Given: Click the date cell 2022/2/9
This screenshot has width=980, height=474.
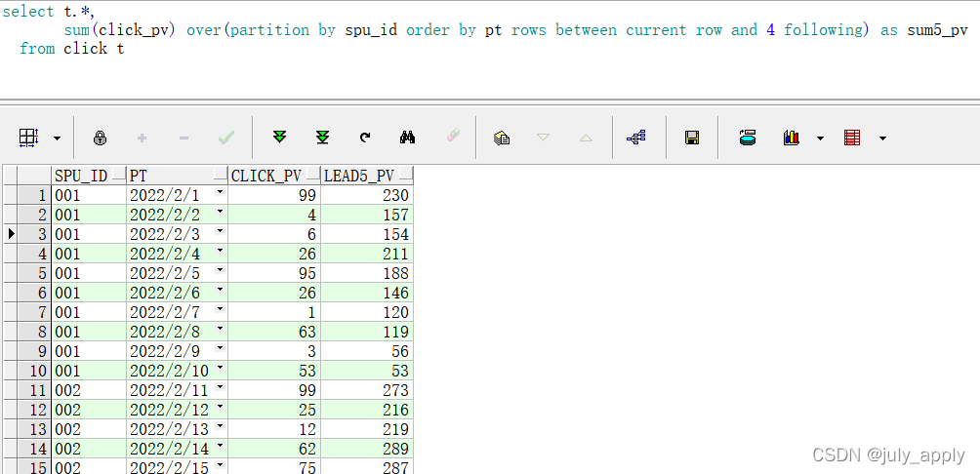Looking at the screenshot, I should tap(178, 351).
